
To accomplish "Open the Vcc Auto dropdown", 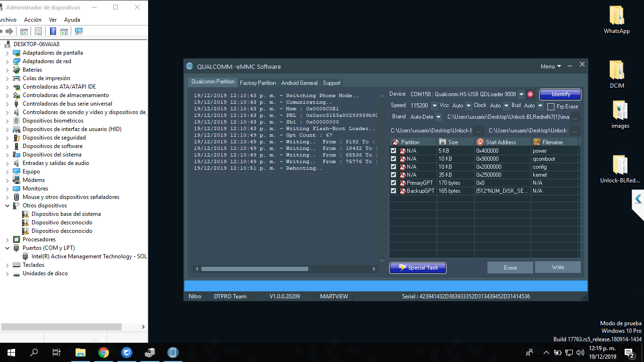I will click(469, 106).
